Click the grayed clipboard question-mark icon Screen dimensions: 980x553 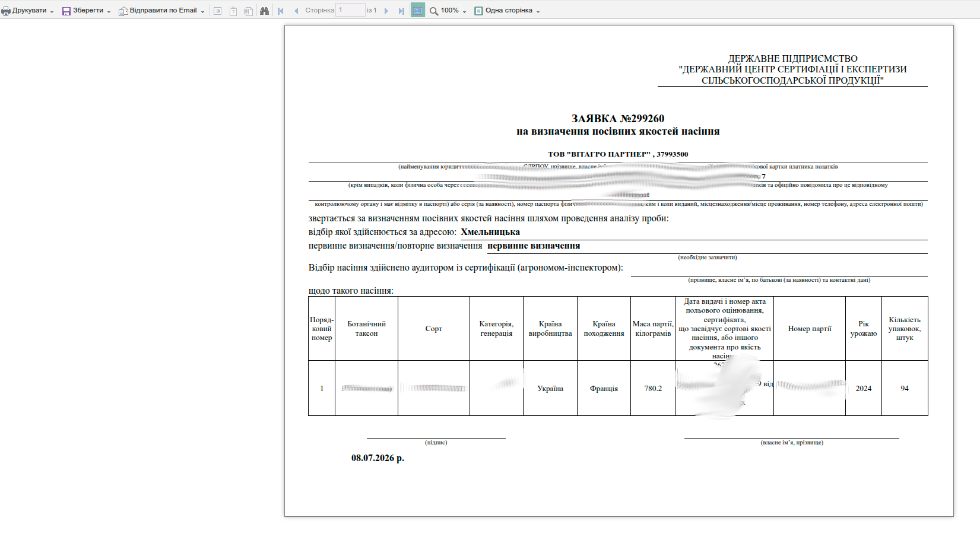233,11
